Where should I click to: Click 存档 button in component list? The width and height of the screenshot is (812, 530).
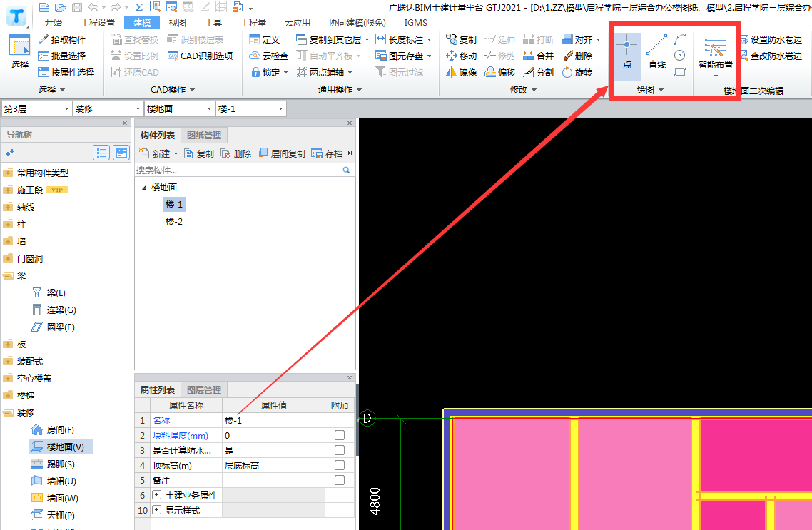point(328,153)
